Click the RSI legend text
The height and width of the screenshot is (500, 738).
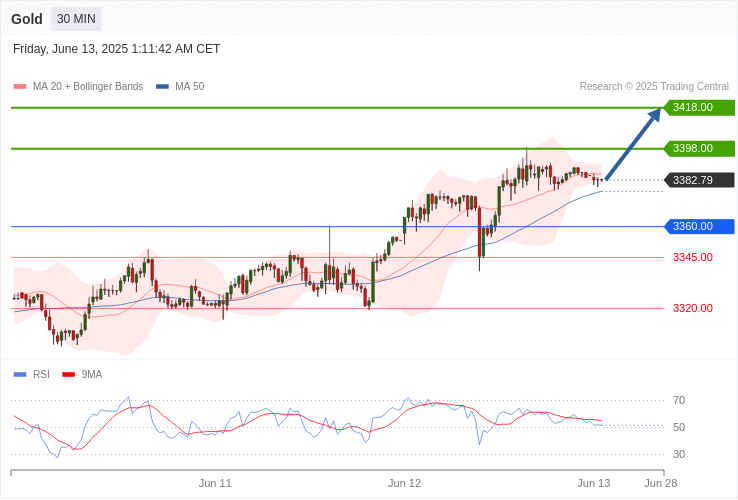point(41,375)
